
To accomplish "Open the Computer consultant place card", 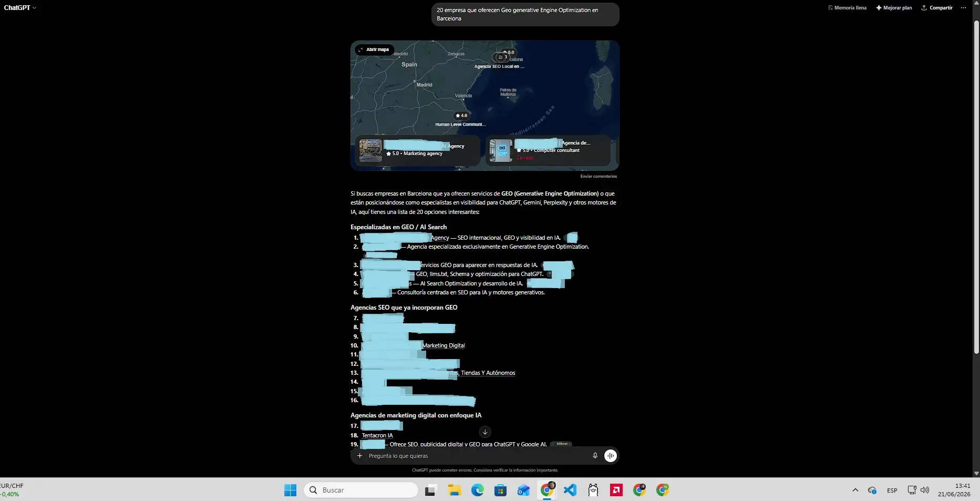I will click(x=548, y=150).
